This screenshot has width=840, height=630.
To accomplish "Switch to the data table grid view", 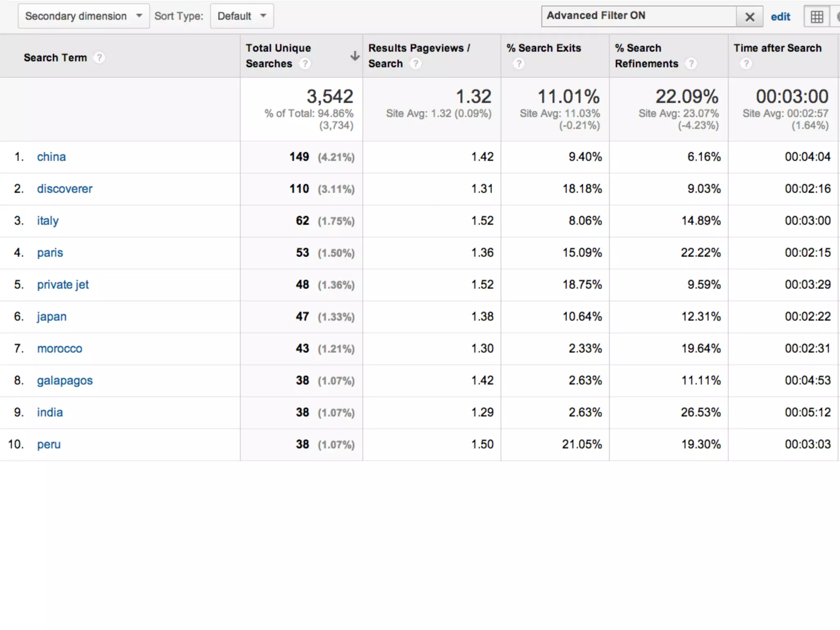I will point(817,17).
